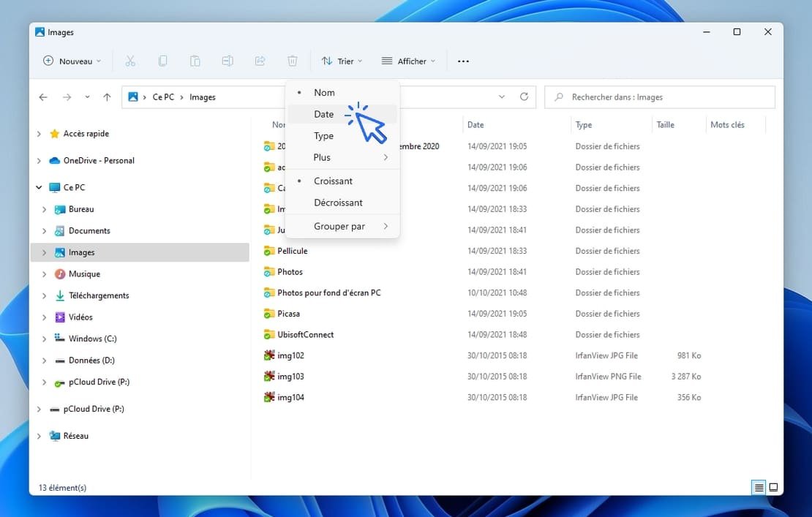Open the Nouveau dropdown button
This screenshot has width=812, height=517.
[72, 61]
